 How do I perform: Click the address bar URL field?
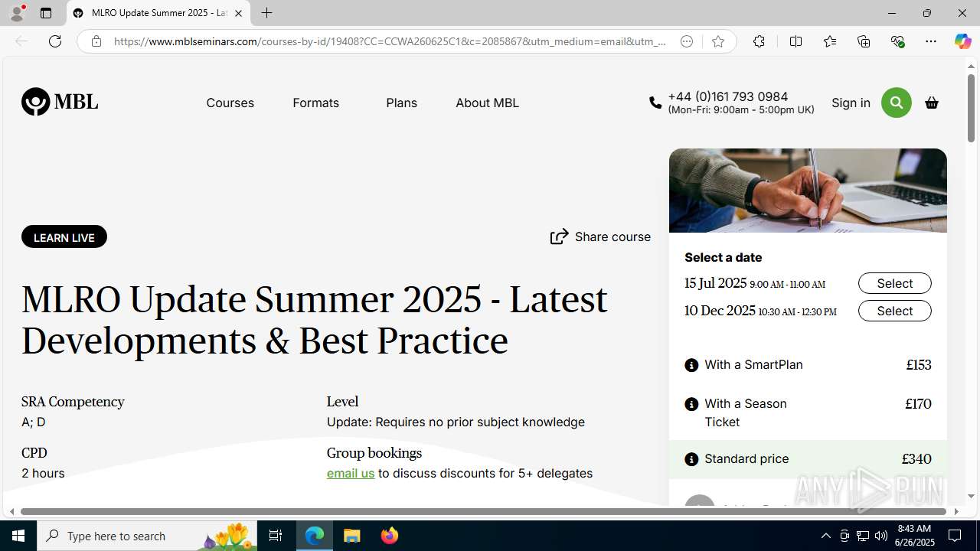click(389, 41)
